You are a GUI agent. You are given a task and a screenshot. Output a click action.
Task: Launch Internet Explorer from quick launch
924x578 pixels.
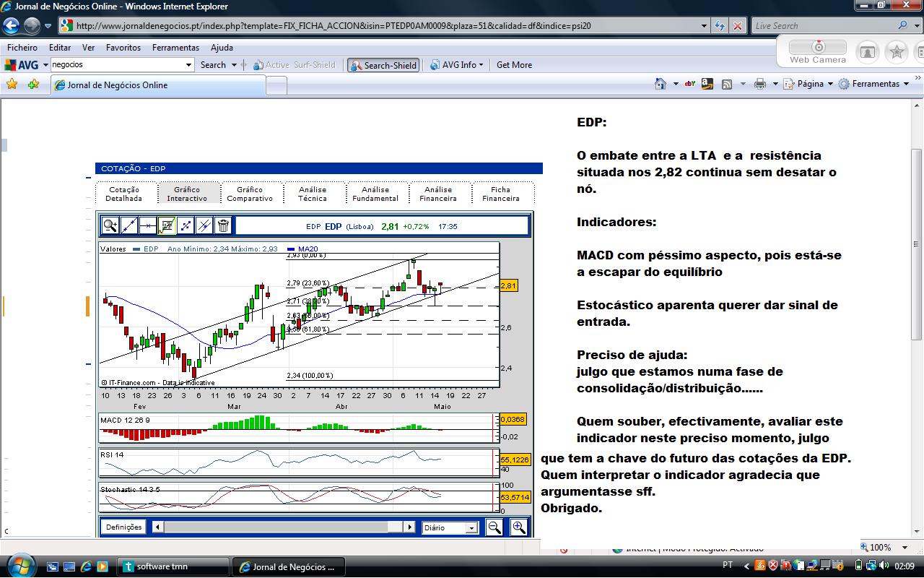click(86, 566)
